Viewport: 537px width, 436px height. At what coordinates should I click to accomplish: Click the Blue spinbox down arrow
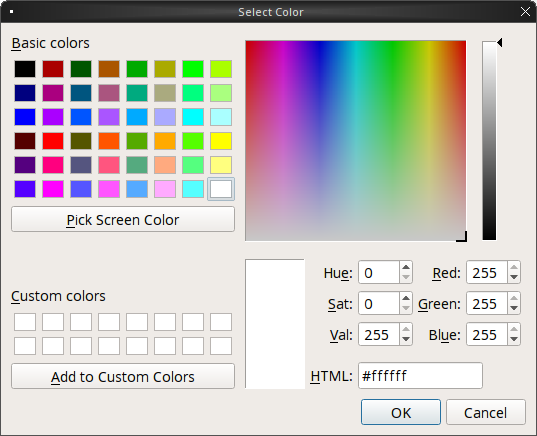(514, 339)
